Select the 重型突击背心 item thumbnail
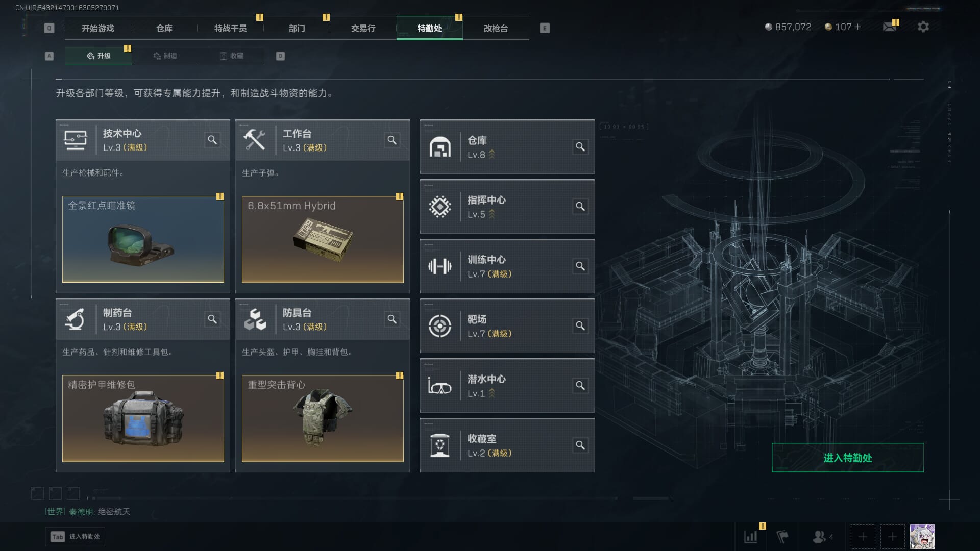980x551 pixels. (323, 418)
